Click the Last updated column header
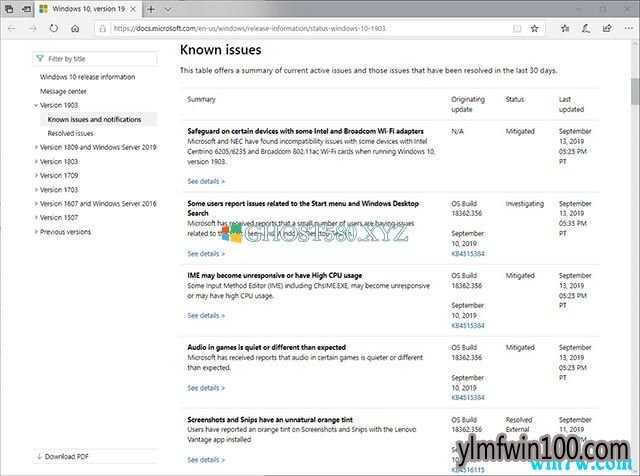This screenshot has height=476, width=640. click(x=571, y=105)
